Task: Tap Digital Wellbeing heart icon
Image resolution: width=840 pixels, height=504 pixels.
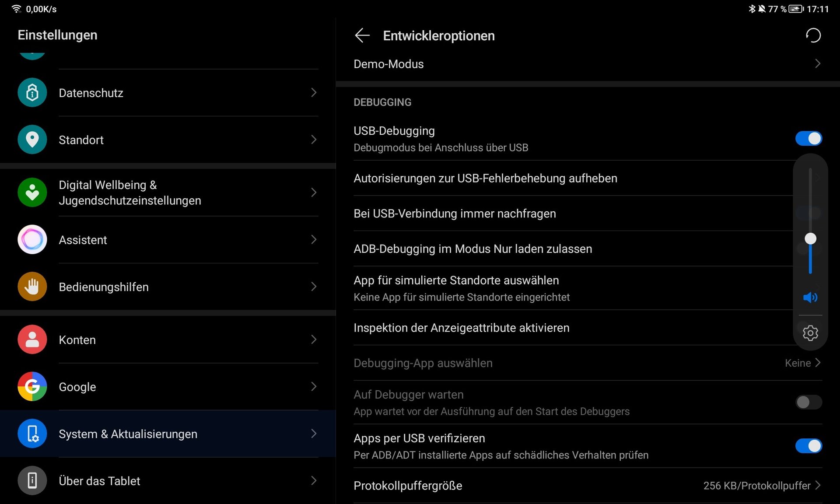Action: 32,192
